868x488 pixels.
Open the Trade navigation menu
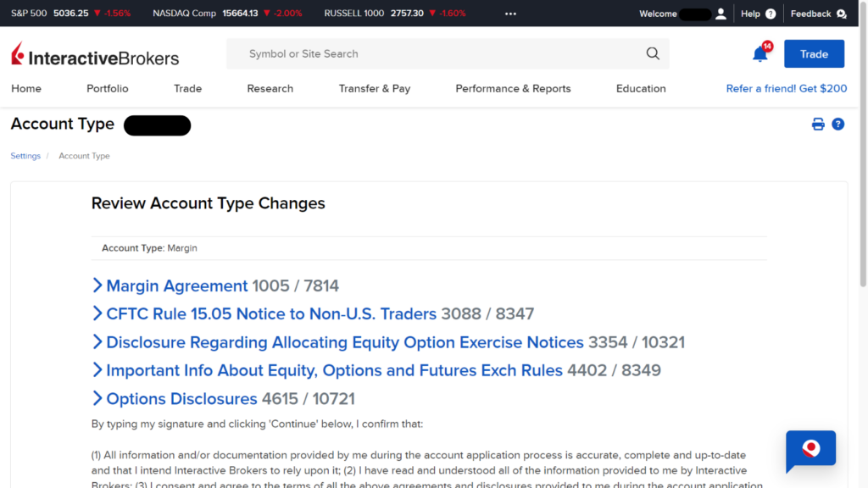187,88
